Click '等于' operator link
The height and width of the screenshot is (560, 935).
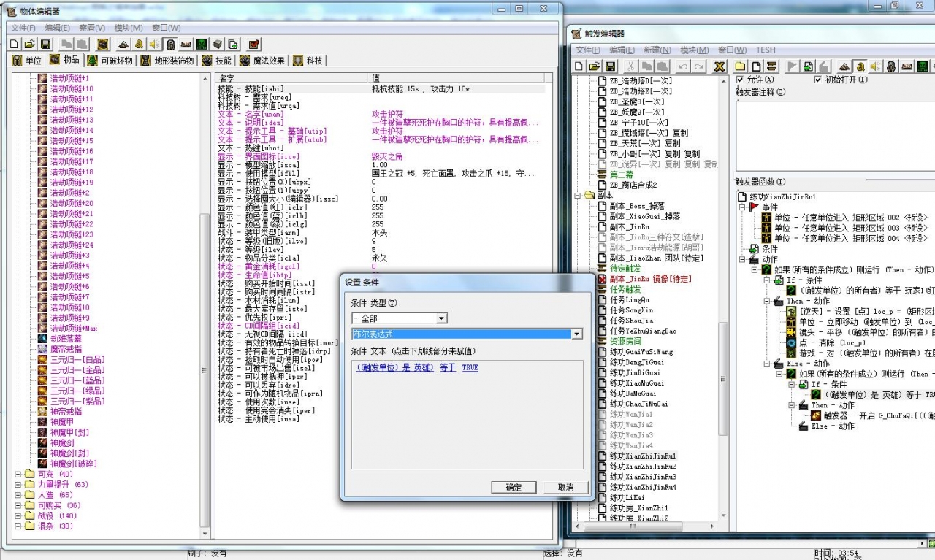point(448,367)
